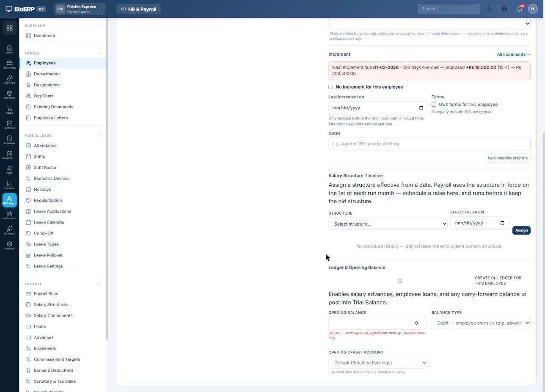Image resolution: width=545 pixels, height=392 pixels.
Task: Open the HR & Payroll header button
Action: (x=139, y=9)
